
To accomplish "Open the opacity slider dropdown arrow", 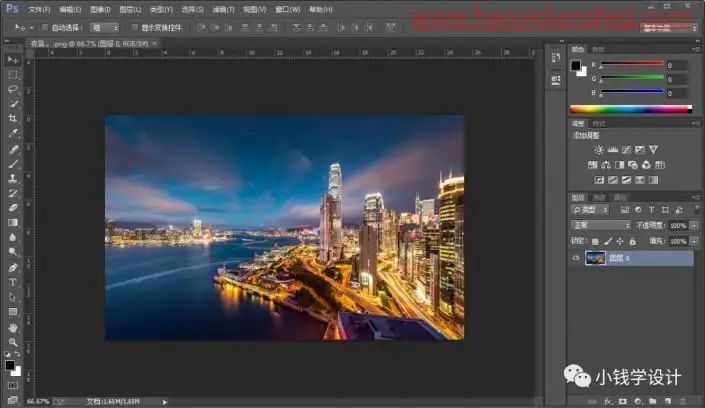I will 694,225.
